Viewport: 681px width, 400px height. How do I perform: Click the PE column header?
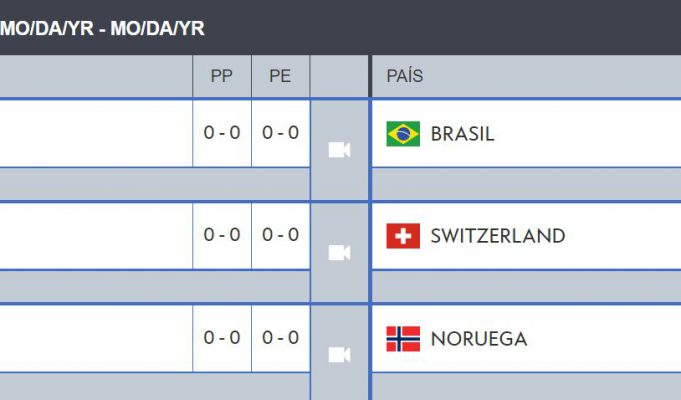point(280,76)
